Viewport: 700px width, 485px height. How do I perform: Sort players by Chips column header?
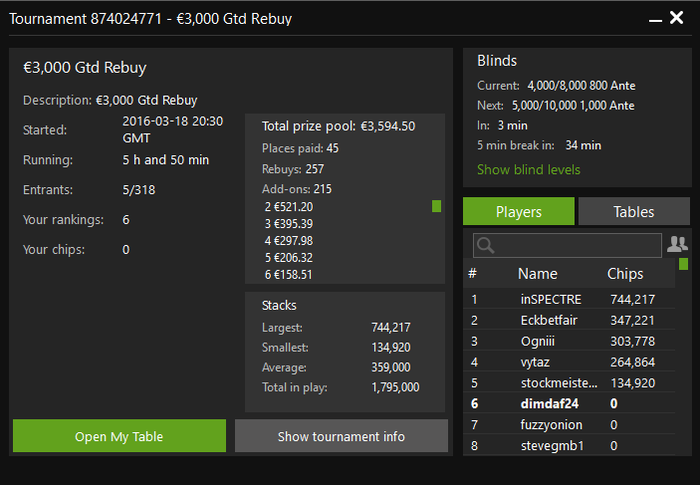625,273
